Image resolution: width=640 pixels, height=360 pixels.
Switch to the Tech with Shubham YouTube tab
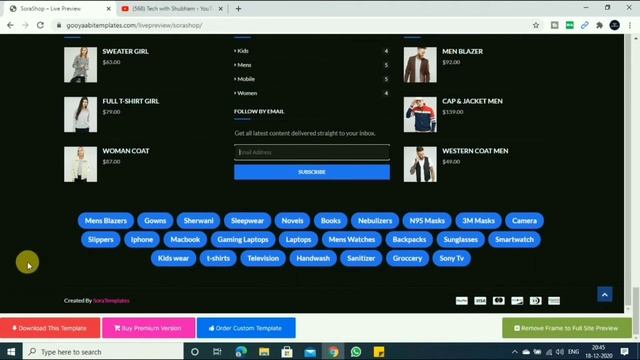[171, 9]
